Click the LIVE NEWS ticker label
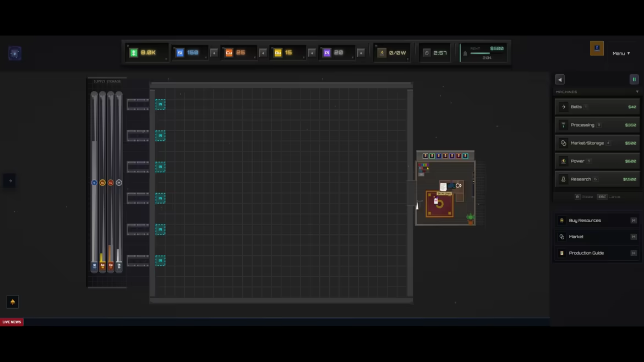 coord(12,322)
